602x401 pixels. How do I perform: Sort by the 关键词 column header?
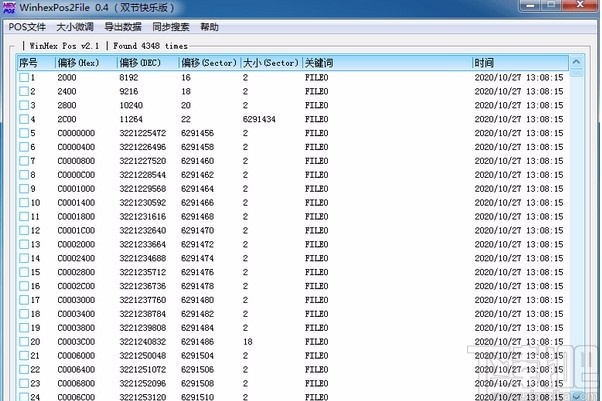click(387, 63)
